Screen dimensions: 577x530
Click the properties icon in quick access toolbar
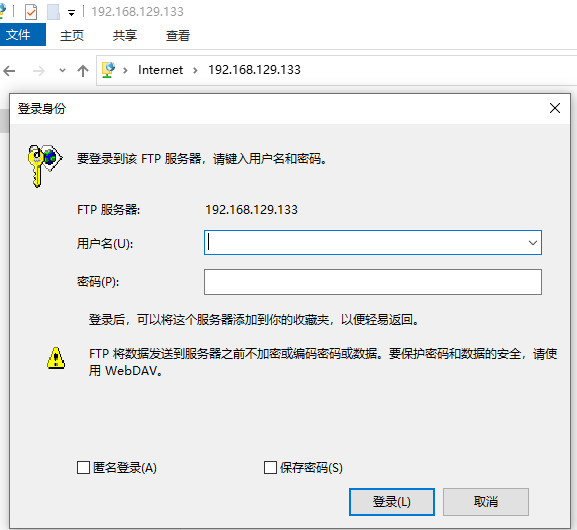coord(31,12)
